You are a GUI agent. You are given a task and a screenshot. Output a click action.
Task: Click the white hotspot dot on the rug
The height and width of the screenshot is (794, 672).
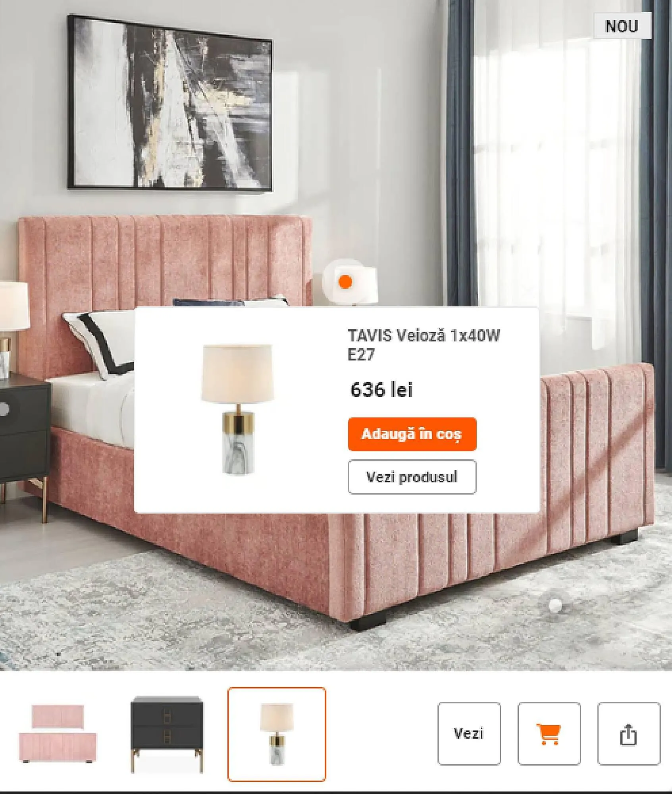[x=555, y=605]
